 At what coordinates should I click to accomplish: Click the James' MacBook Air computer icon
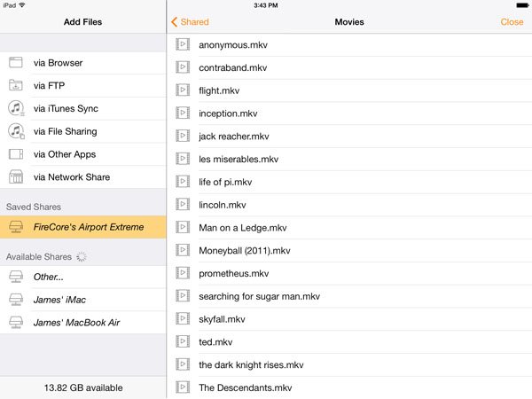(16, 323)
